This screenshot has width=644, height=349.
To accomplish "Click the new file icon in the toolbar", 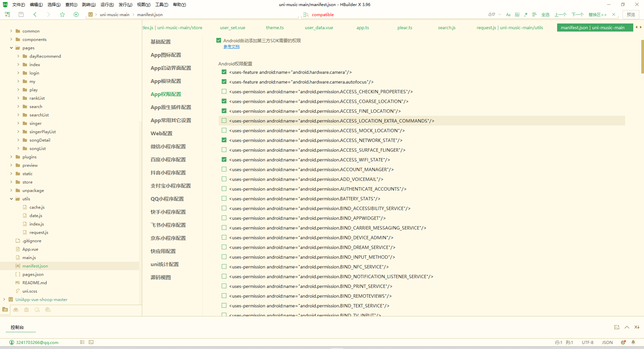I will click(7, 14).
